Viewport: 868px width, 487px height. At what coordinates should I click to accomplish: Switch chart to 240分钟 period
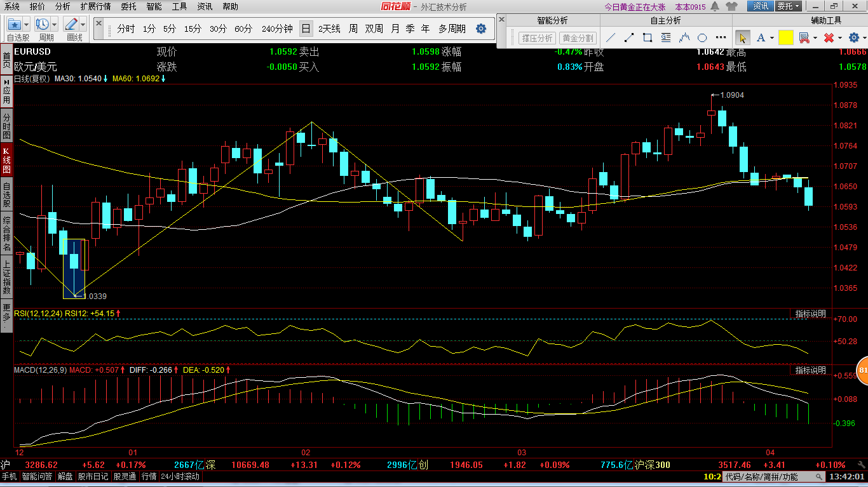pos(277,29)
